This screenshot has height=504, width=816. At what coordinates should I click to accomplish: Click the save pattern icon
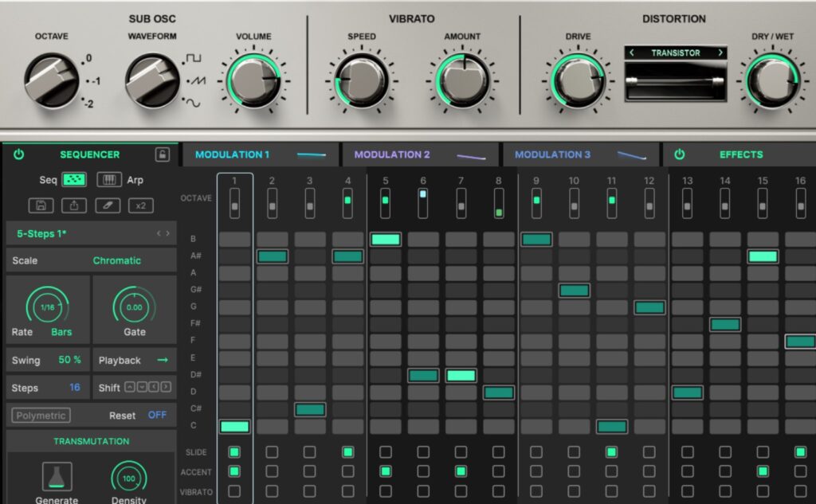coord(41,205)
